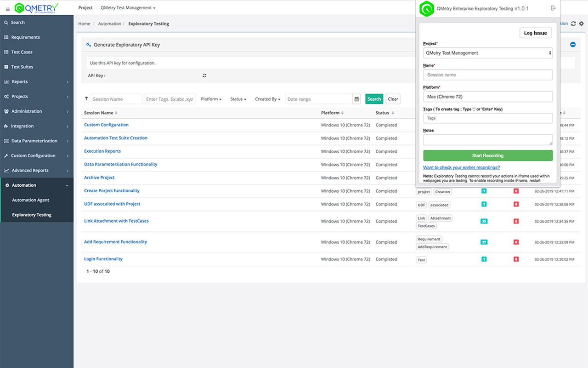Click the refresh sessions icon in the top toolbar
Viewport: 588px width, 368px height.
point(573,23)
